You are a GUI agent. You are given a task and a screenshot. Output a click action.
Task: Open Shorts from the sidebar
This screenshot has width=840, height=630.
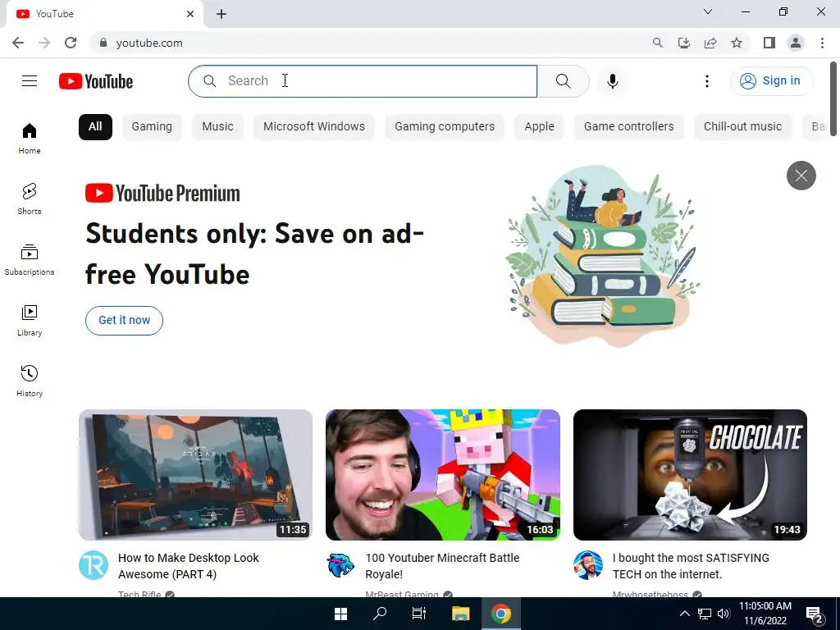point(30,199)
